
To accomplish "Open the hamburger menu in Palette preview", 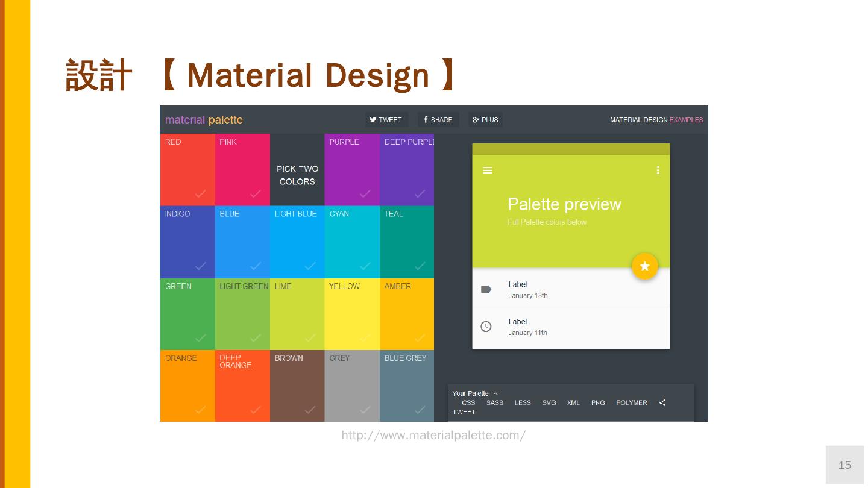I will [x=488, y=170].
